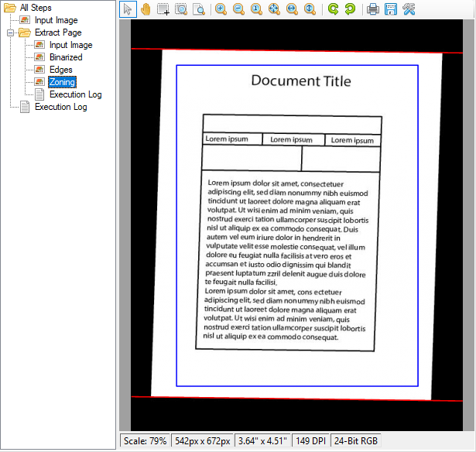Open tools settings wrench icon
This screenshot has width=476, height=452.
pyautogui.click(x=409, y=9)
